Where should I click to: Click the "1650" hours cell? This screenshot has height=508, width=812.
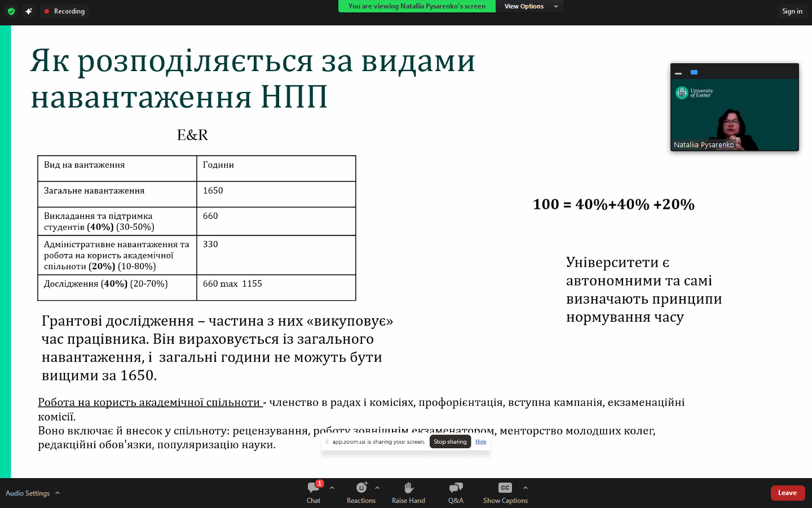pos(276,194)
